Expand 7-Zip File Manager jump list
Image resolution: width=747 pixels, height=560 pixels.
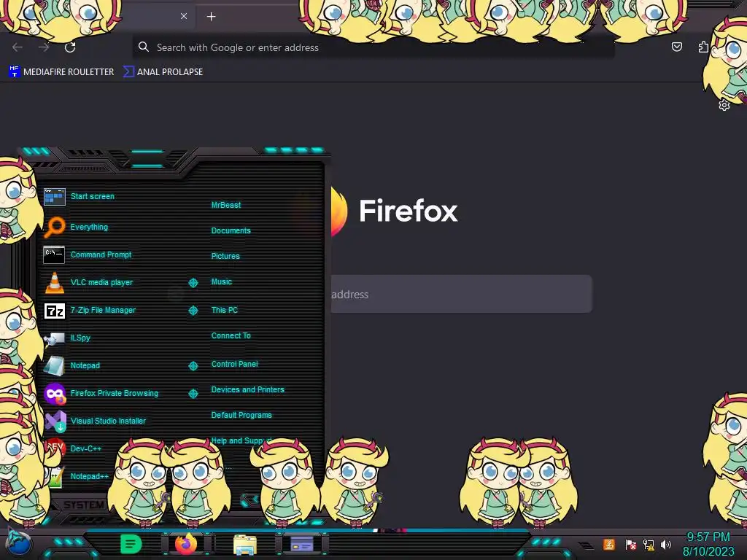click(193, 311)
